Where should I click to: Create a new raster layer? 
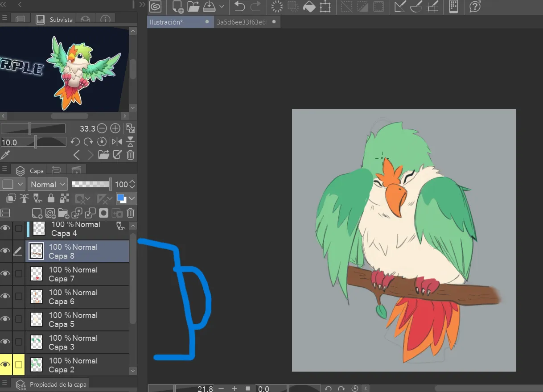tap(37, 213)
